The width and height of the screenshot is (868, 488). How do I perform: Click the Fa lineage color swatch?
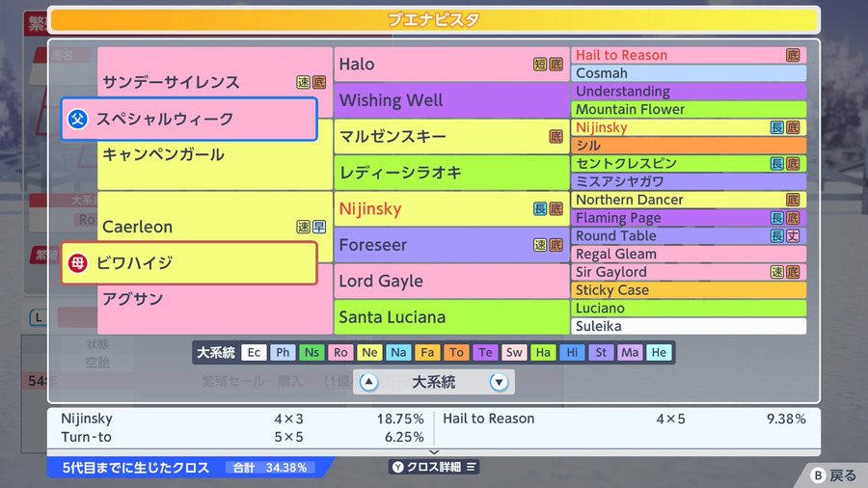pos(427,352)
